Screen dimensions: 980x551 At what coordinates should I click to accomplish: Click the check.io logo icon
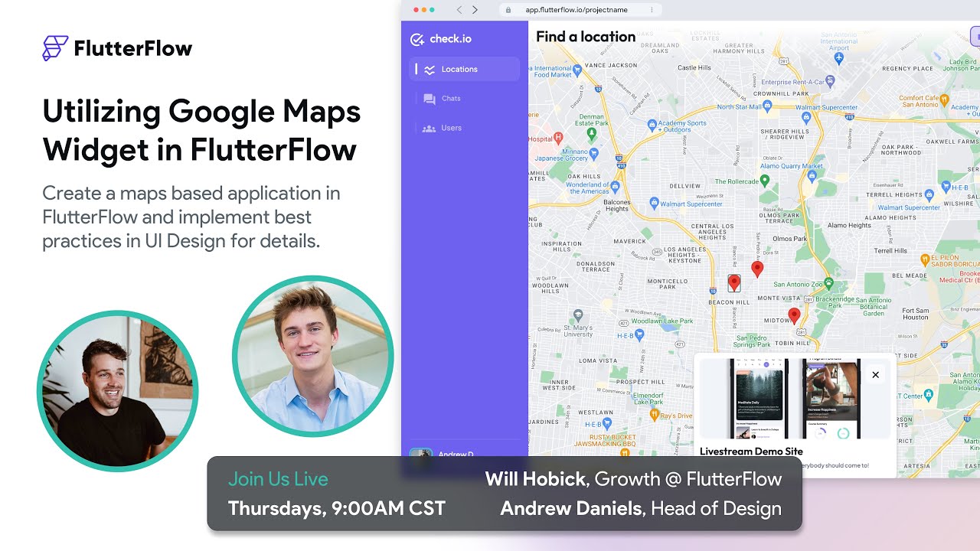coord(417,39)
